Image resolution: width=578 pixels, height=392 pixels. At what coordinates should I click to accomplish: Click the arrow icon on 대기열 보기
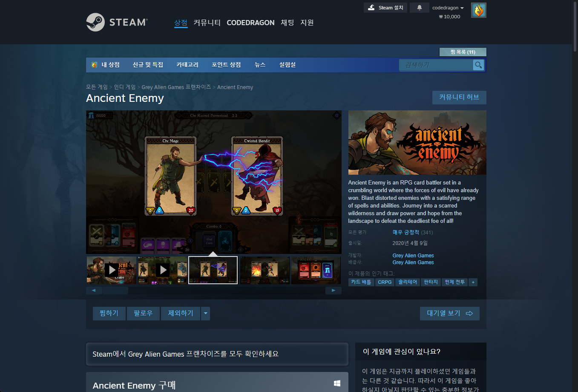[x=469, y=313]
